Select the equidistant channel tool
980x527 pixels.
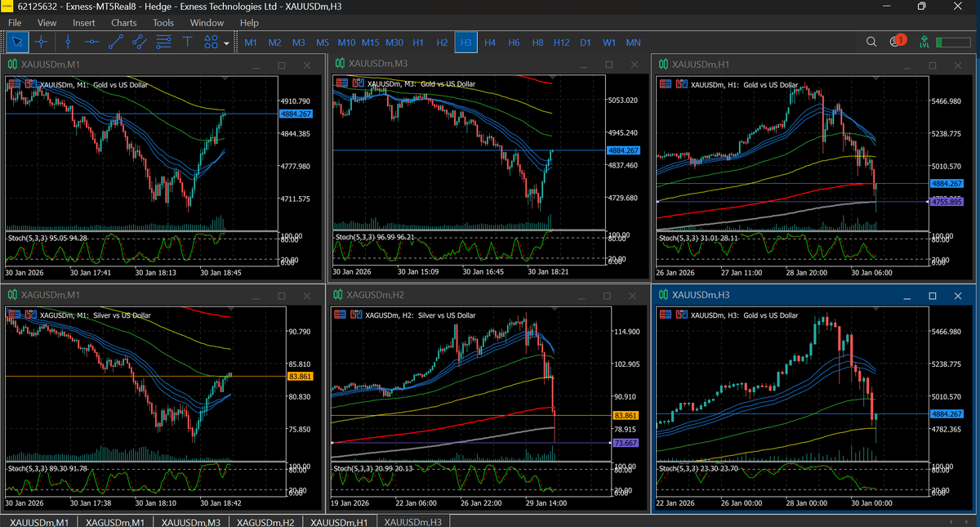click(x=140, y=42)
